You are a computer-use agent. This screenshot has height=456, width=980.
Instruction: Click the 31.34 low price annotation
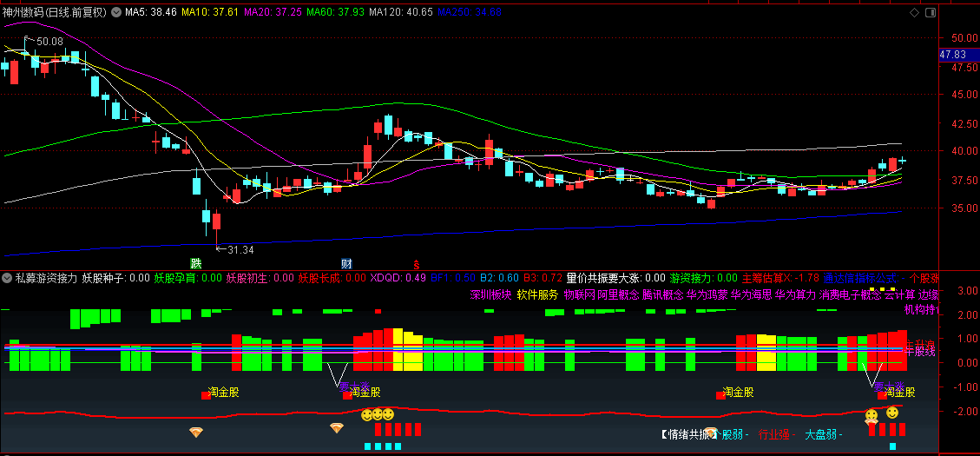click(240, 250)
